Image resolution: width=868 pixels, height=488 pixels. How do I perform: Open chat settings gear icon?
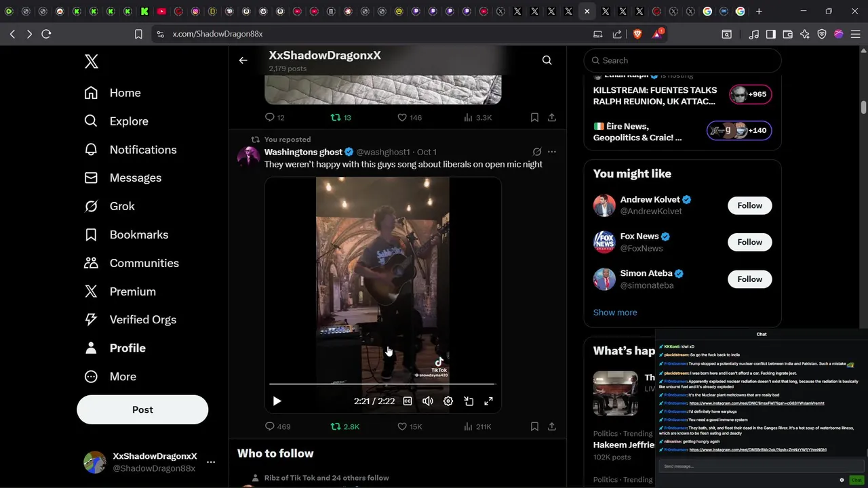(842, 480)
